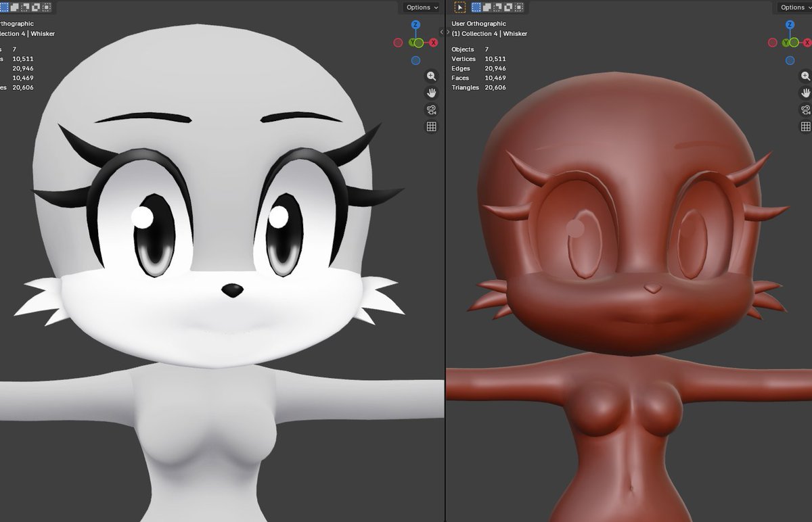Image resolution: width=812 pixels, height=522 pixels.
Task: Click the Zoom magnifier icon in right viewport
Action: pyautogui.click(x=805, y=76)
